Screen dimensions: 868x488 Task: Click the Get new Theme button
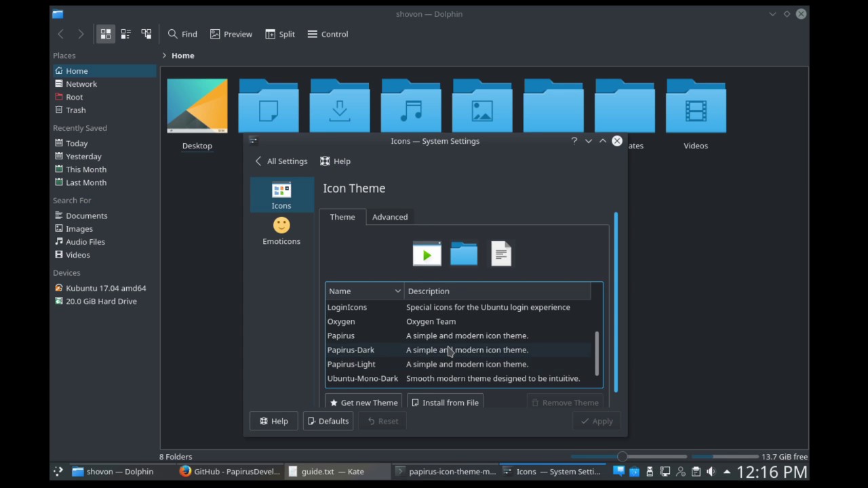click(363, 402)
